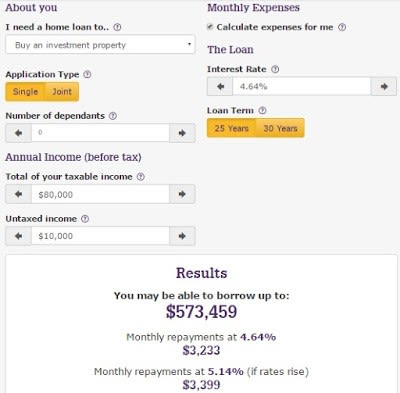400x393 pixels.
Task: Click help icon next to Loan Term
Action: click(x=262, y=110)
